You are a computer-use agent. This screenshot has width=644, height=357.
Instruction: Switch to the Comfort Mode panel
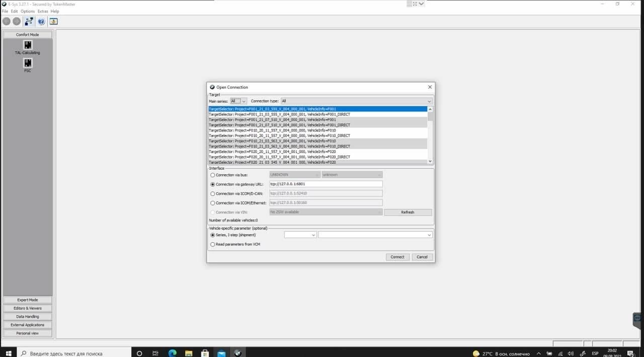tap(28, 35)
